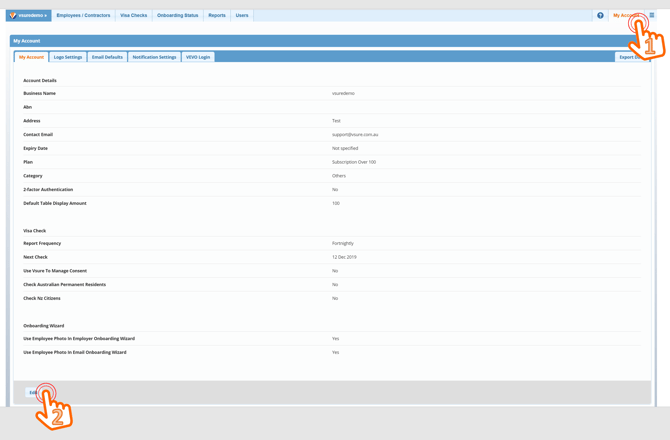
Task: Open the hamburger menu icon
Action: click(x=652, y=16)
